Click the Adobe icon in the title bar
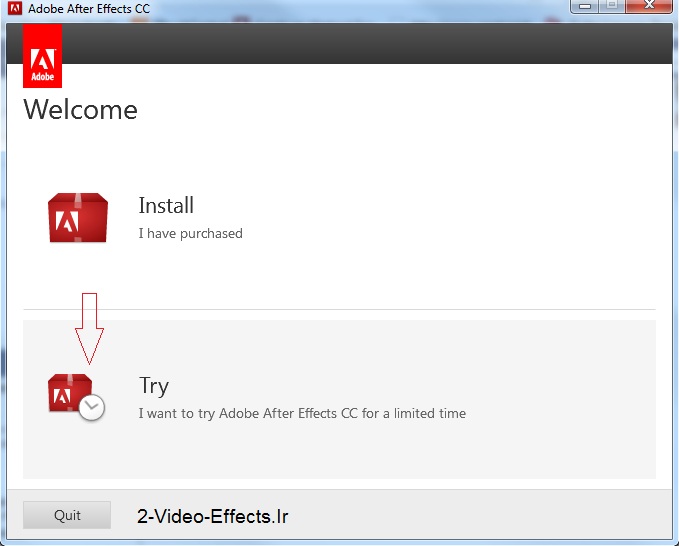Image resolution: width=679 pixels, height=546 pixels. (x=15, y=8)
